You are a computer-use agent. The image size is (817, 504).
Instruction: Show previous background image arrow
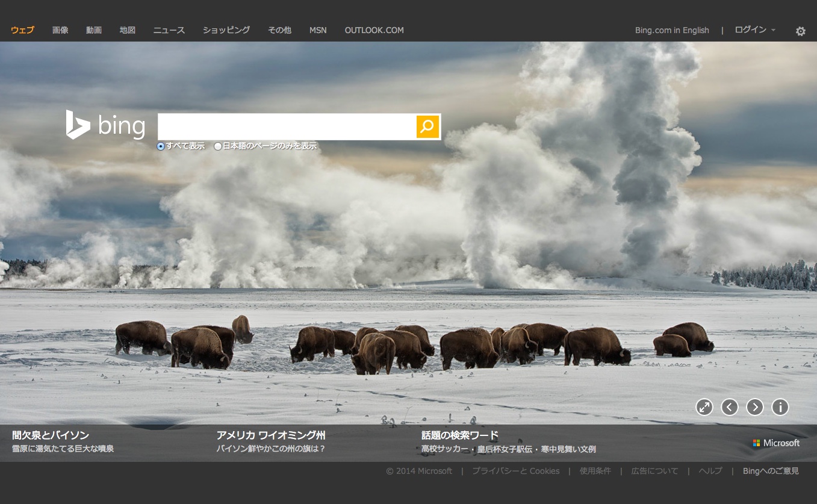pos(729,408)
